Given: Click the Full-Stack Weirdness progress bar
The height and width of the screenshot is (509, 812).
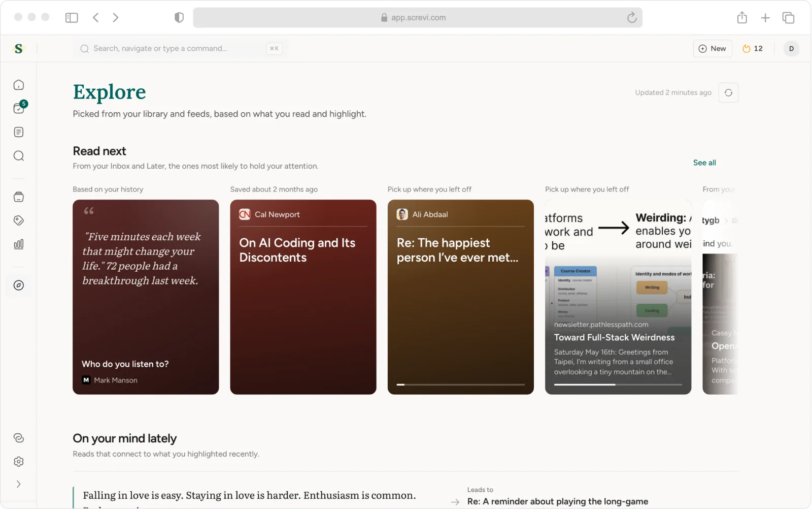Looking at the screenshot, I should point(618,385).
